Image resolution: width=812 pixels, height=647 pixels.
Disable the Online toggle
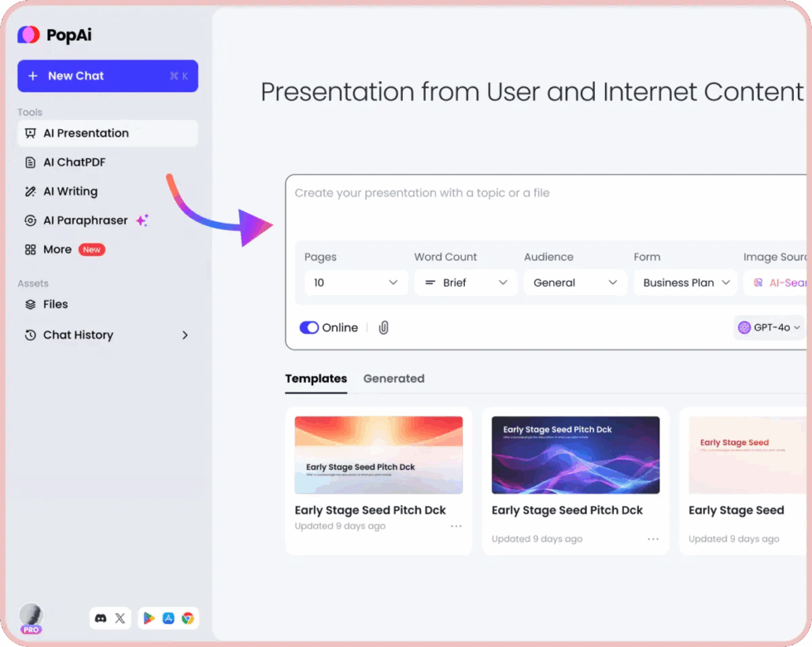coord(308,327)
